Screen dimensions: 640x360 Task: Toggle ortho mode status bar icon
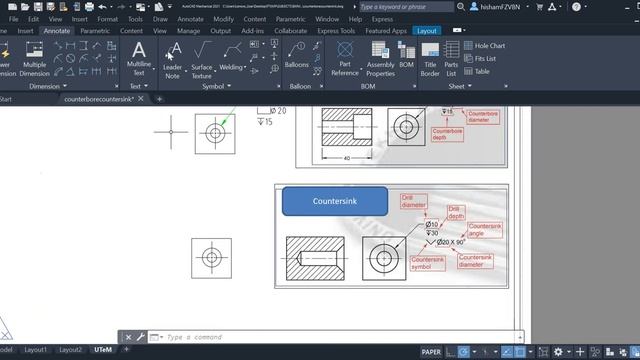click(x=450, y=352)
